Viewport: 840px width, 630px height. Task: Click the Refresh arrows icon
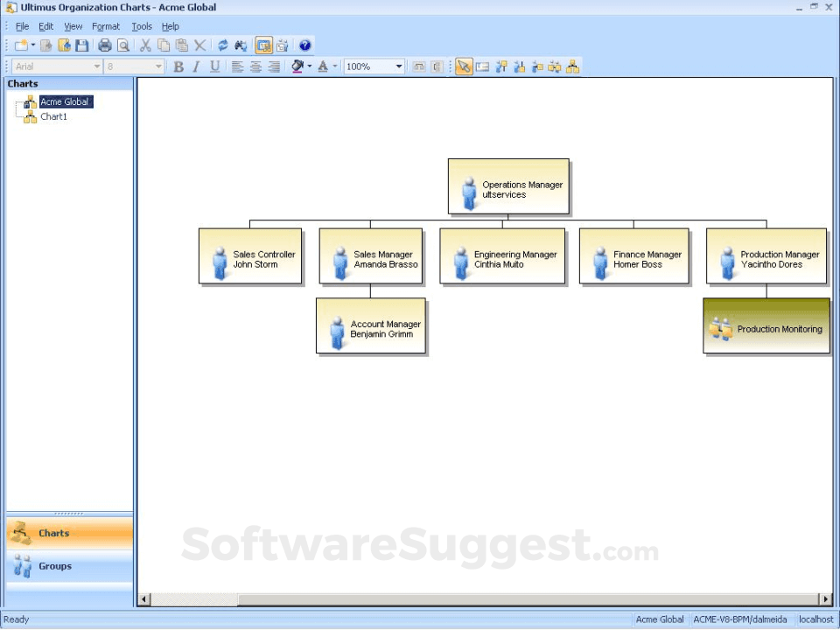click(x=222, y=45)
